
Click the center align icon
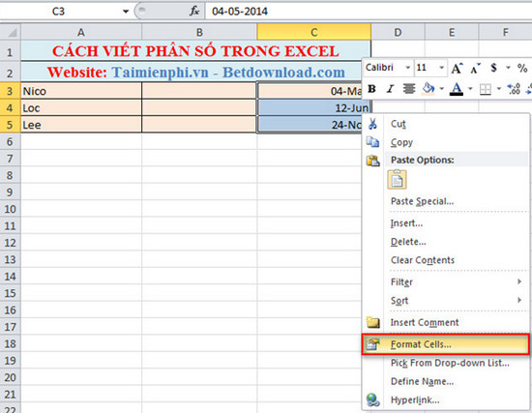[409, 89]
